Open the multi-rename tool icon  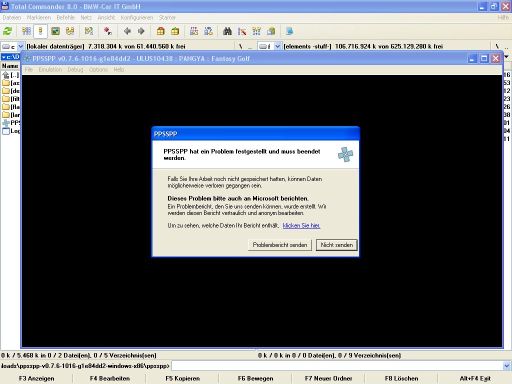click(242, 31)
